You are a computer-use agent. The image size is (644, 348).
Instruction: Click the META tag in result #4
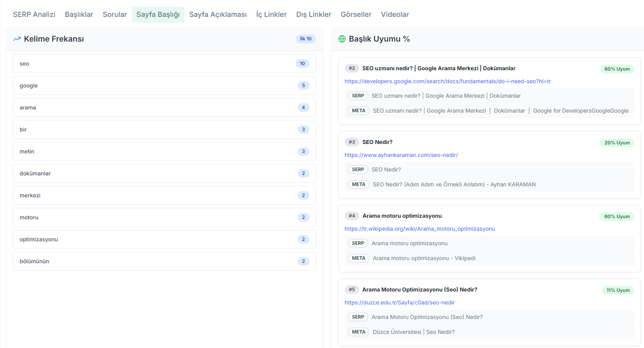click(x=359, y=258)
